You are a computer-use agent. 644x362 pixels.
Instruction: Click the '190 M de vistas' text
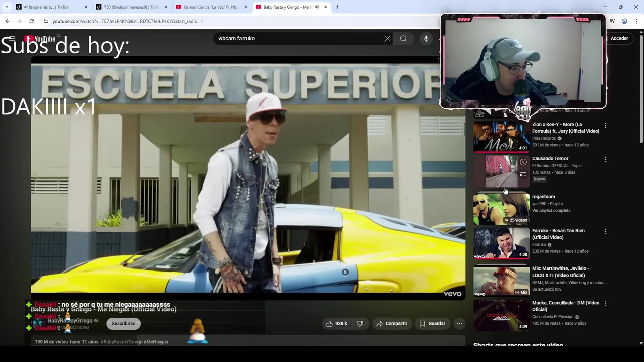(51, 342)
